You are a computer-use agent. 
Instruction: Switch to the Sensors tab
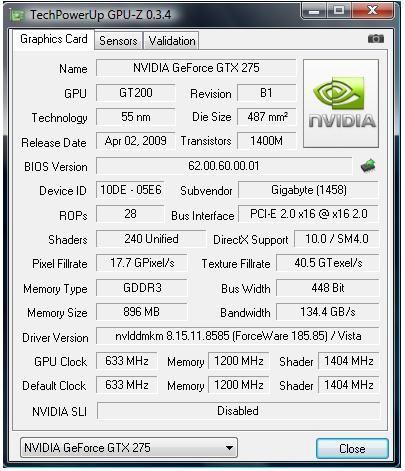pos(118,41)
